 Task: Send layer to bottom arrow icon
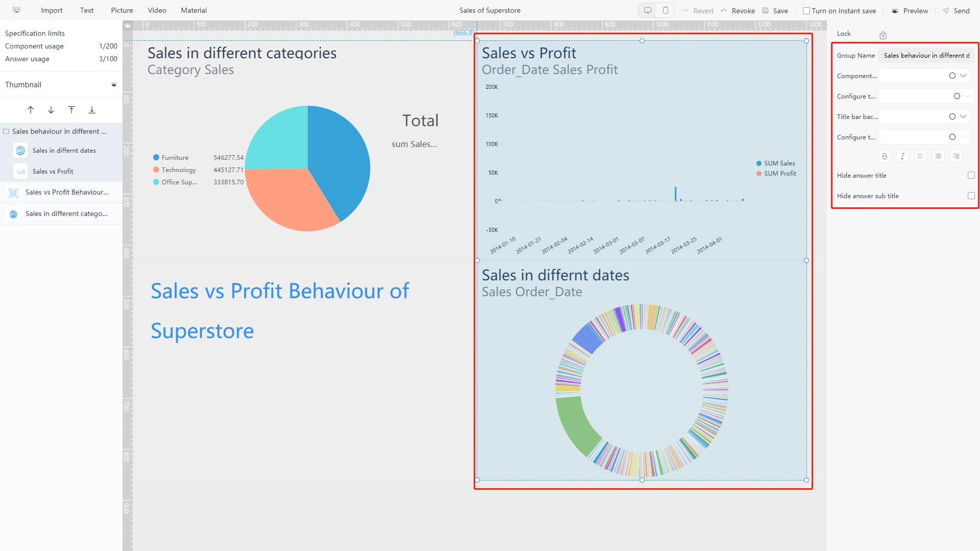tap(92, 110)
